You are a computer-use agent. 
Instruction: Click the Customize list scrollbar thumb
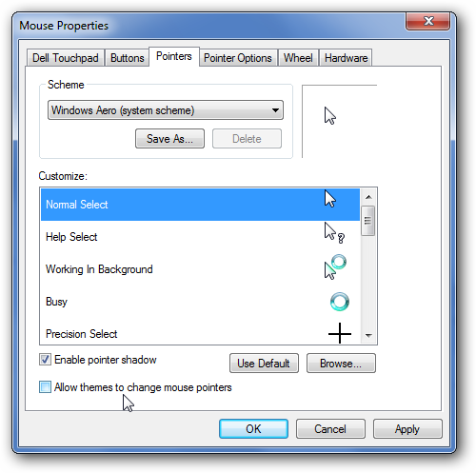click(x=368, y=221)
